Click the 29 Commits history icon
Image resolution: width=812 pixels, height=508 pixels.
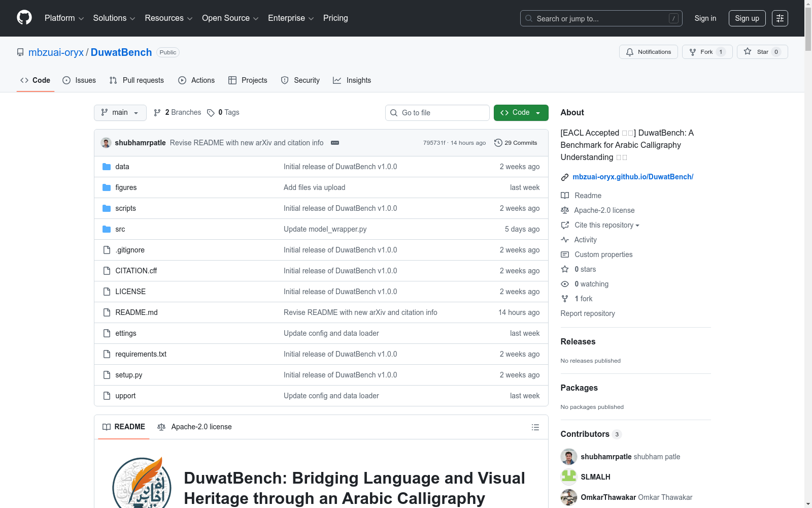click(x=498, y=143)
